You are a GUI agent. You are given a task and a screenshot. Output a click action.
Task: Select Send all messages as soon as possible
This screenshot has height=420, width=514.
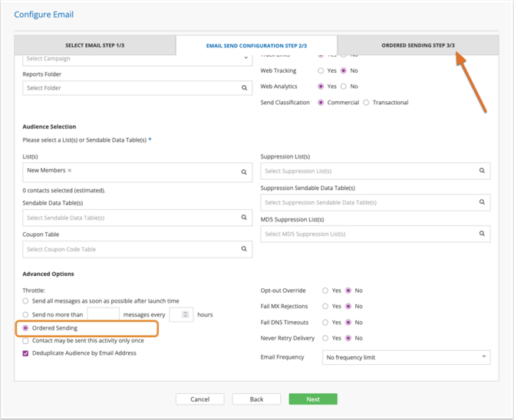coord(25,301)
